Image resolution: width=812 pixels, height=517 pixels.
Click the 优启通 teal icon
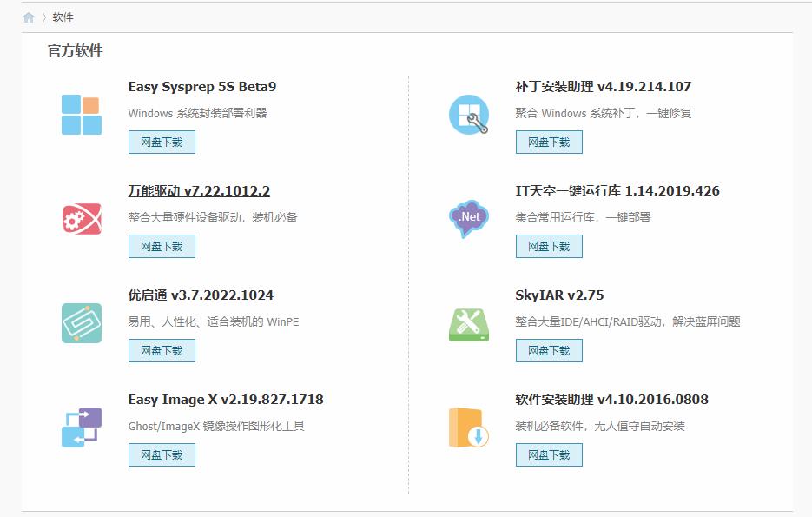pos(82,323)
